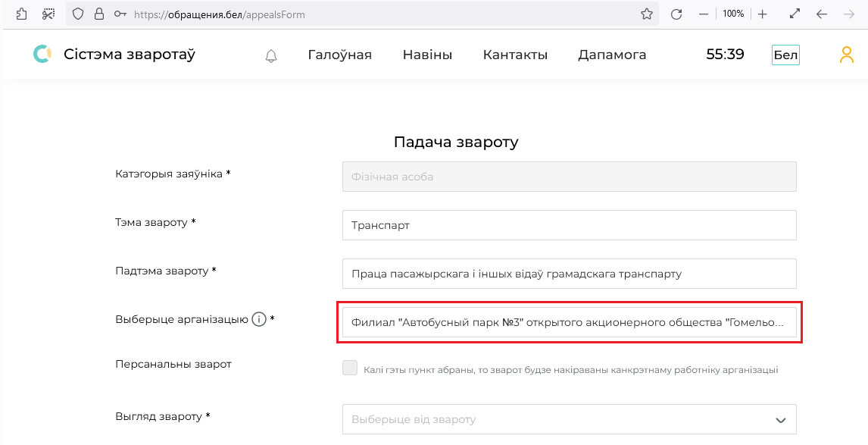Bookmark this page with star icon
This screenshot has height=445, width=868.
click(x=647, y=14)
